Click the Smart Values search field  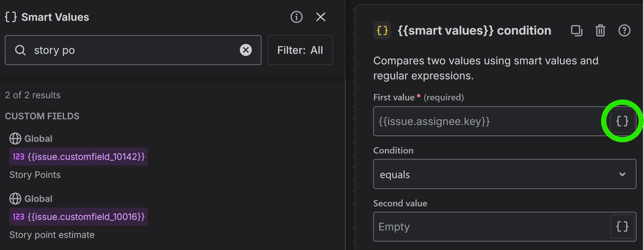coord(133,50)
